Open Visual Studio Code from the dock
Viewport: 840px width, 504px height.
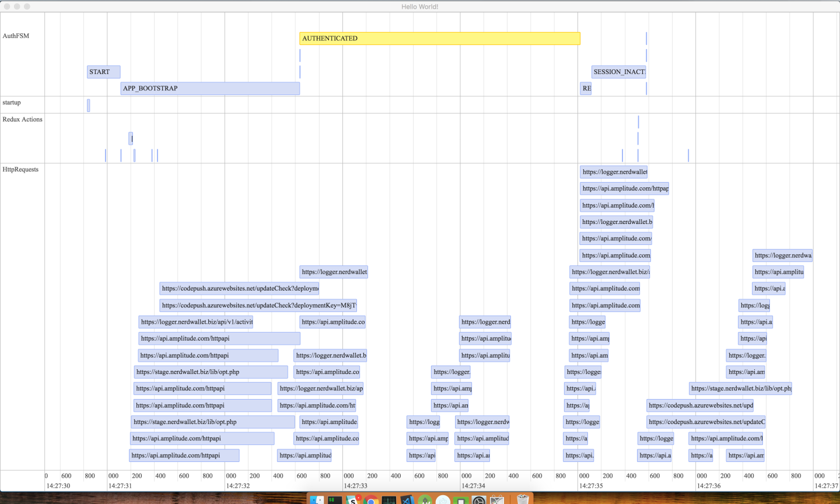407,500
